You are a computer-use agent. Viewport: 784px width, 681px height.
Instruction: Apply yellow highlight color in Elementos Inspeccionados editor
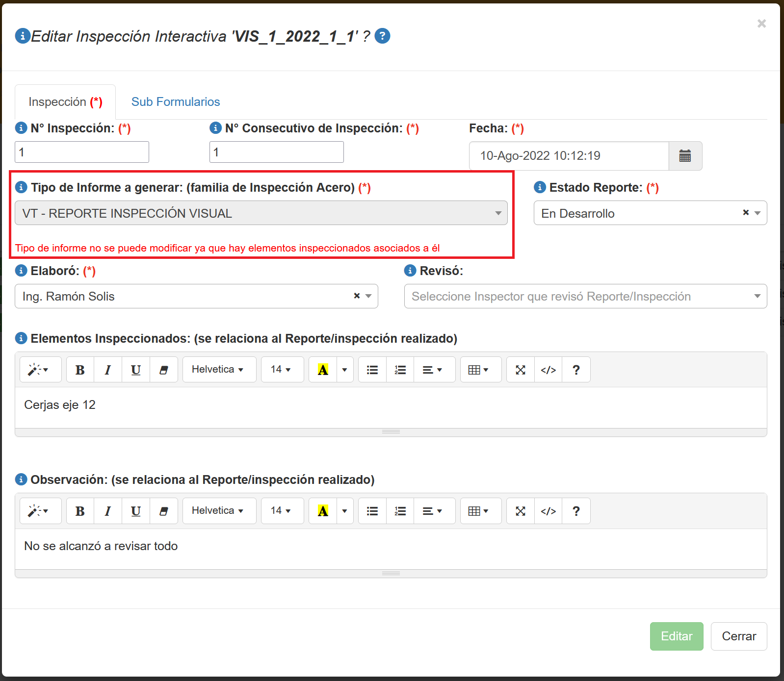323,370
